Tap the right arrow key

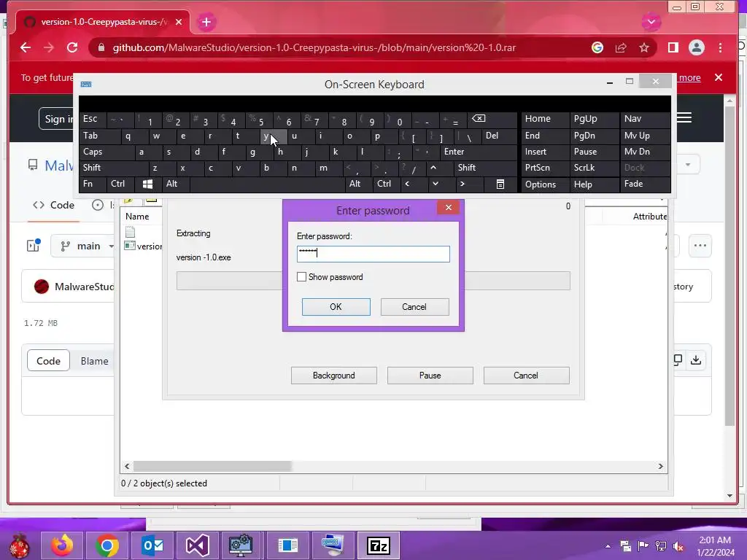point(462,184)
